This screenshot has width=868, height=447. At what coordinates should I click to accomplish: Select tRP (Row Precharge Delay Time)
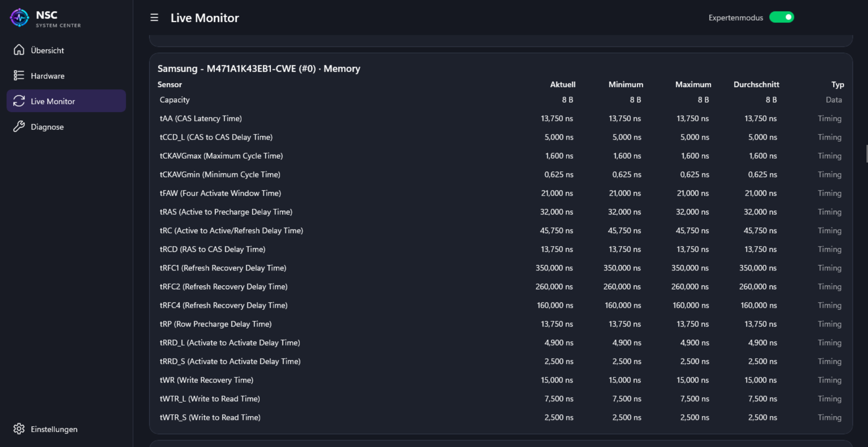[501, 324]
